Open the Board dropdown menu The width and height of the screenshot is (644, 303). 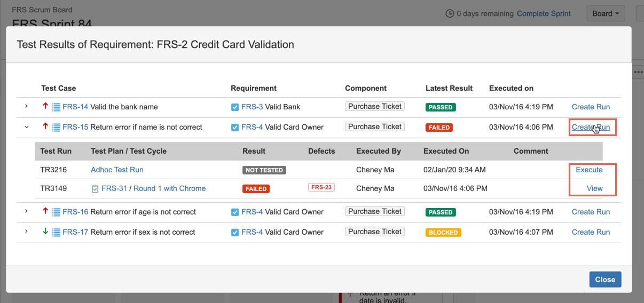click(x=606, y=14)
